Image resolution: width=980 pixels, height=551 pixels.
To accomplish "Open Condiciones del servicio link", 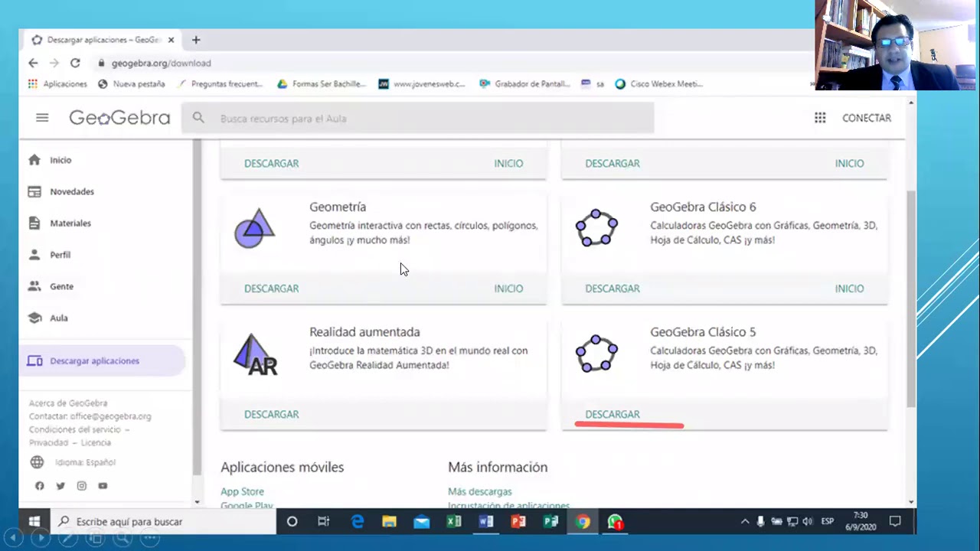I will (x=74, y=429).
